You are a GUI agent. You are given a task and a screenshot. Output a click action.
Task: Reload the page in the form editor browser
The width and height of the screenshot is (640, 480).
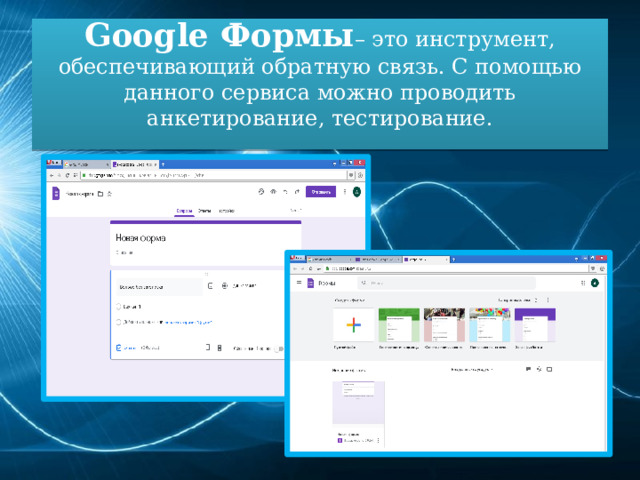tap(68, 175)
